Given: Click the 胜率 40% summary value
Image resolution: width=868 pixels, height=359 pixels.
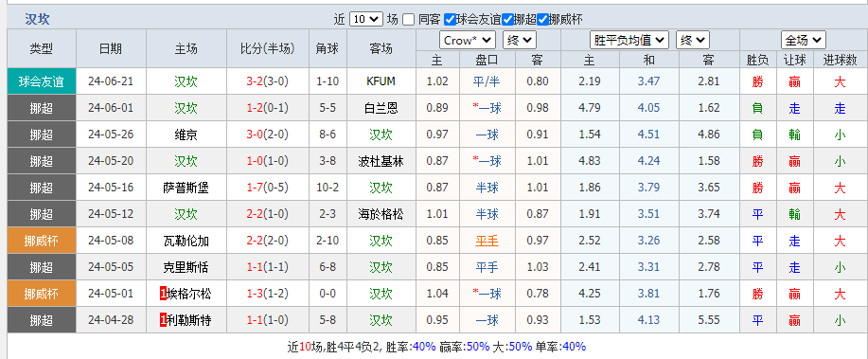Looking at the screenshot, I should [425, 347].
